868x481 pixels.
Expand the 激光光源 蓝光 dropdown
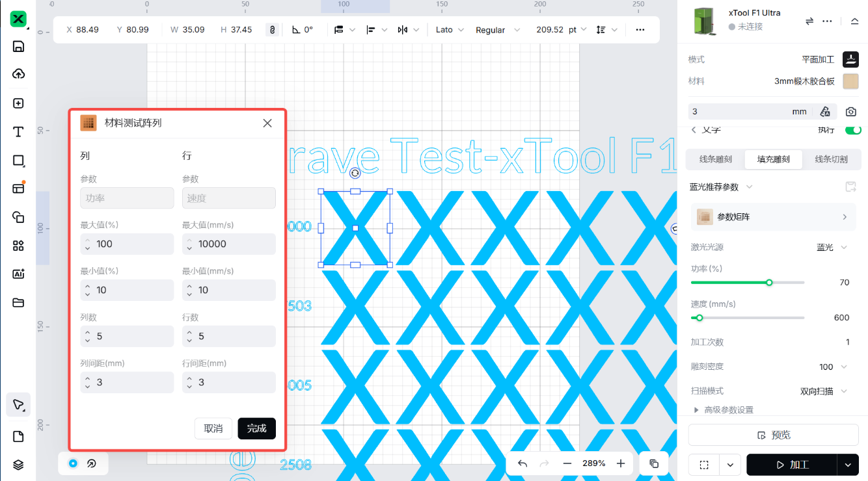pos(833,248)
